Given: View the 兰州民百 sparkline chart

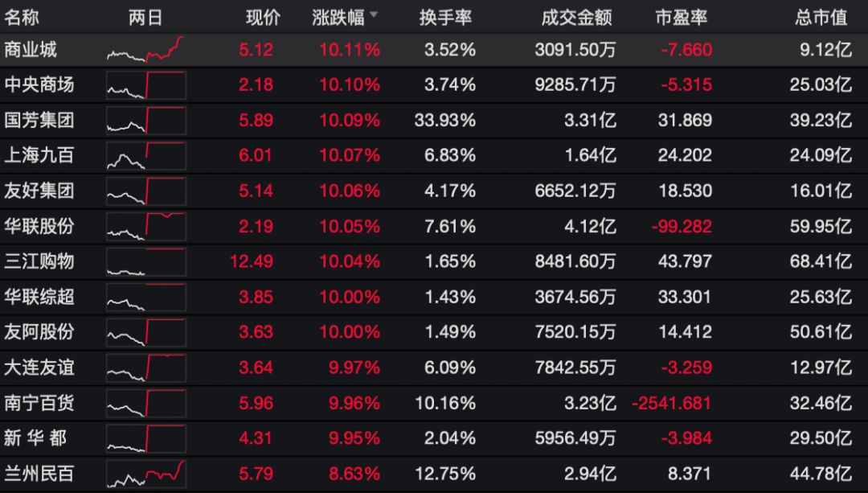Looking at the screenshot, I should [145, 474].
